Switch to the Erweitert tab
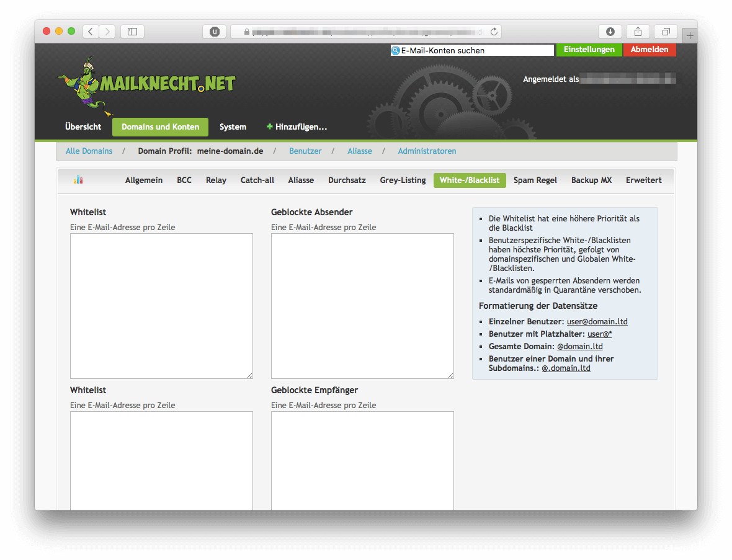This screenshot has height=560, width=732. point(644,180)
